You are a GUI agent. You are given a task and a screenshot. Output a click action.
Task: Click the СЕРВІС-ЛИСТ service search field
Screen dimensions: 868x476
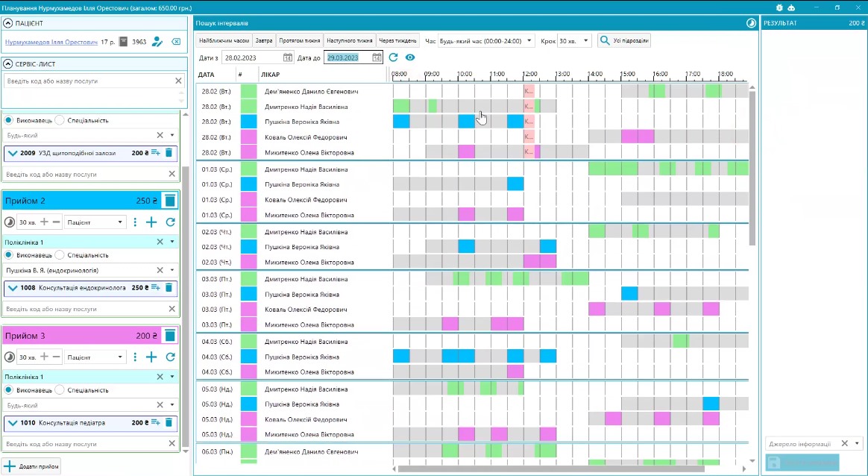(88, 81)
